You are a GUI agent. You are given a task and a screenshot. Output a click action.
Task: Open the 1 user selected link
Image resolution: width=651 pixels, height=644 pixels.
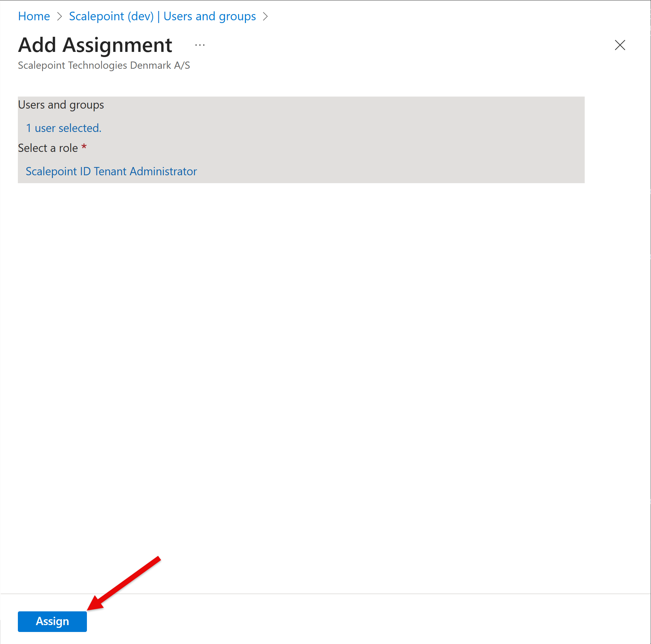click(64, 128)
